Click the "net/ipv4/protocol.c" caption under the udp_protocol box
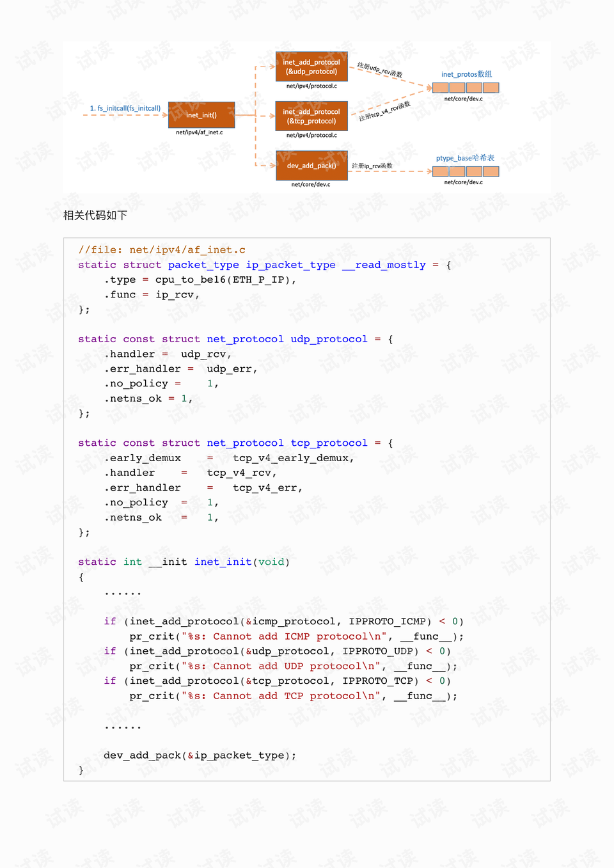This screenshot has height=868, width=614. coord(311,86)
